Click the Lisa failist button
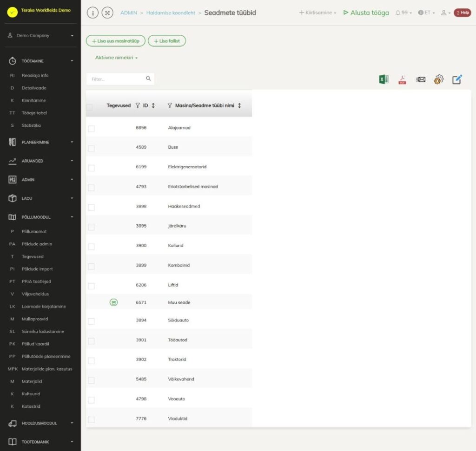This screenshot has height=451, width=476. [167, 41]
